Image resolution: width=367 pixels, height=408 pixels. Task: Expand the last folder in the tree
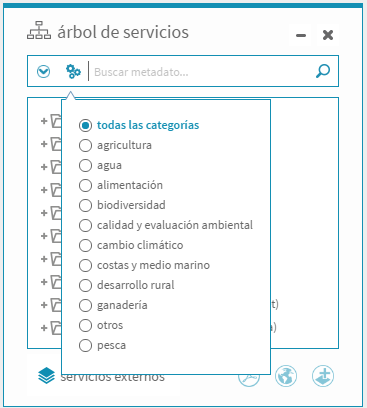(44, 328)
